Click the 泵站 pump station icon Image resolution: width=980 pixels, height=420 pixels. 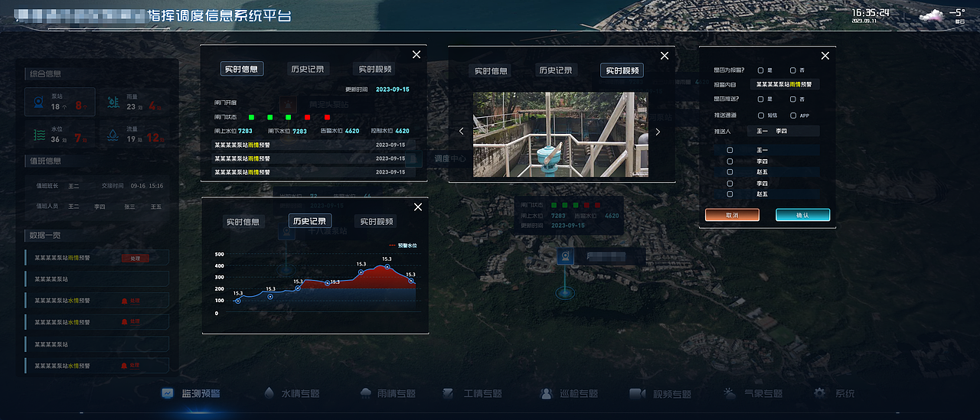click(x=38, y=102)
